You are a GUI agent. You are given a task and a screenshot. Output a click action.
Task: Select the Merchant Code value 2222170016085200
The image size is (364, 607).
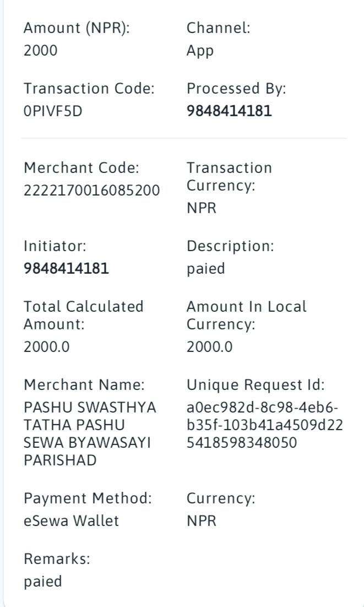tap(91, 190)
